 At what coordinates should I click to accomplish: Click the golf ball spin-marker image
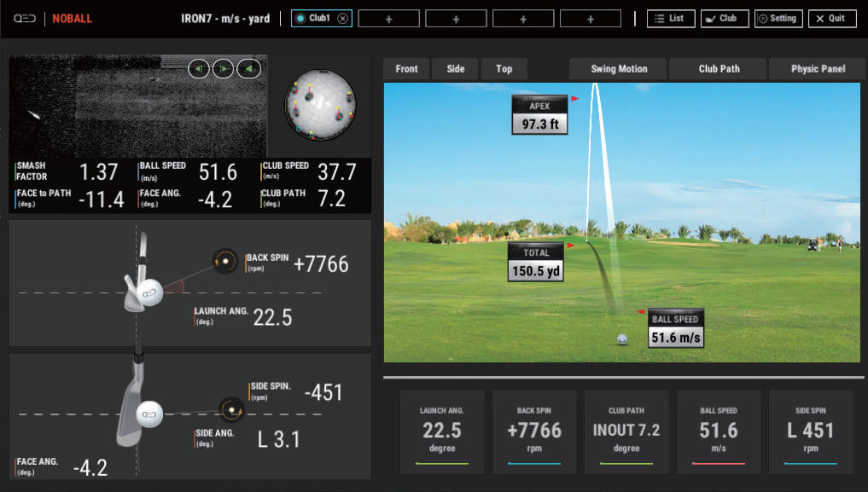[319, 103]
